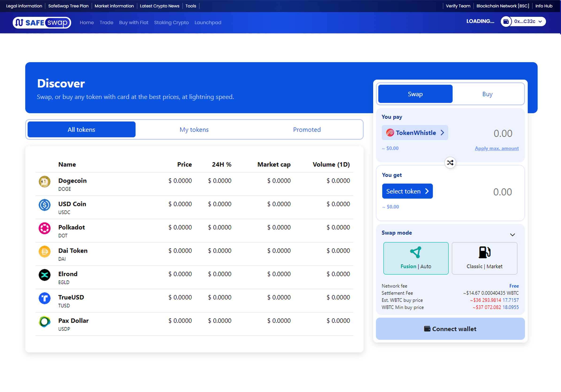561x392 pixels.
Task: Open the My tokens tab
Action: pos(194,129)
